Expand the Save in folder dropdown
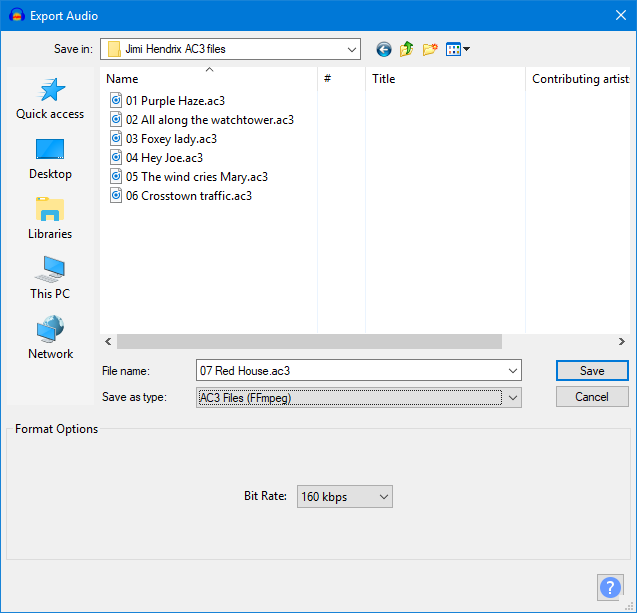Image resolution: width=637 pixels, height=613 pixels. point(352,50)
